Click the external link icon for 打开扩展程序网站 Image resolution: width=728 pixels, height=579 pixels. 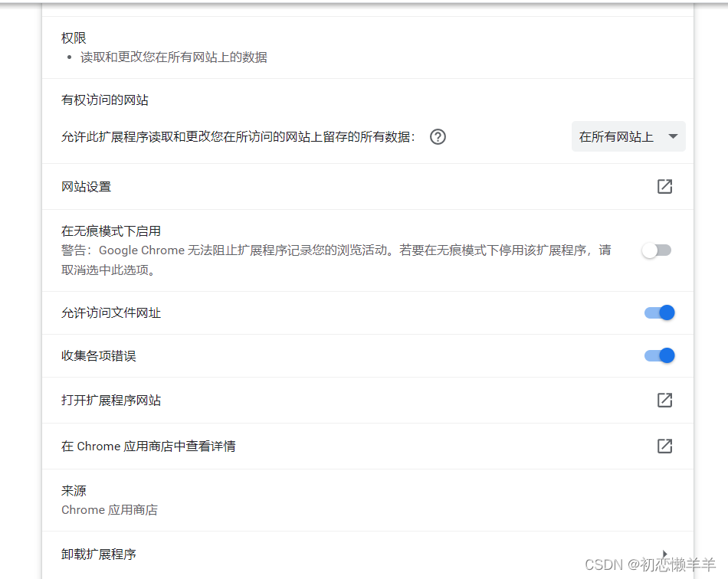(664, 400)
